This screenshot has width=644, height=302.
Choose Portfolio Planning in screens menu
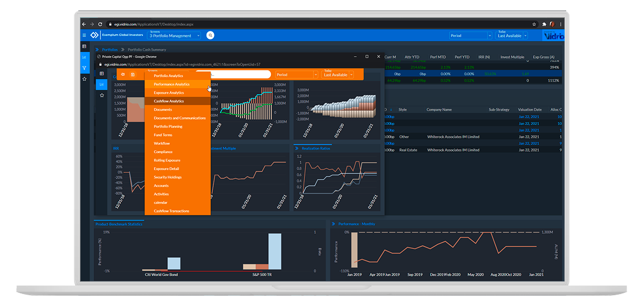click(178, 127)
